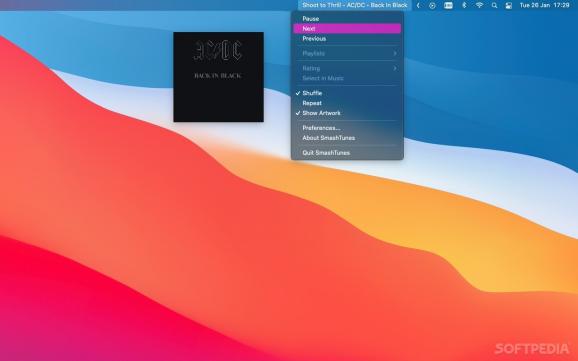Click the Bluetooth icon in menu bar

464,6
